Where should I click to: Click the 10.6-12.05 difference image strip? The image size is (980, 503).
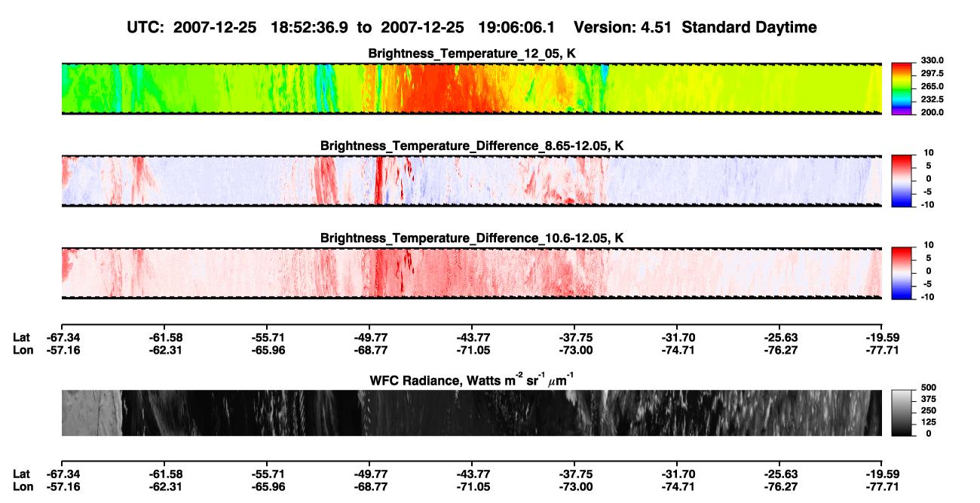[x=472, y=273]
